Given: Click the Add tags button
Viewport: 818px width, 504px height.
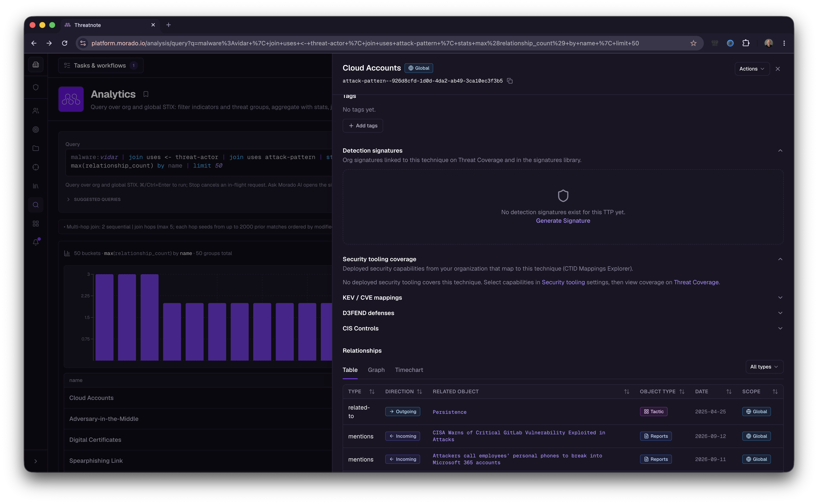Looking at the screenshot, I should coord(363,126).
